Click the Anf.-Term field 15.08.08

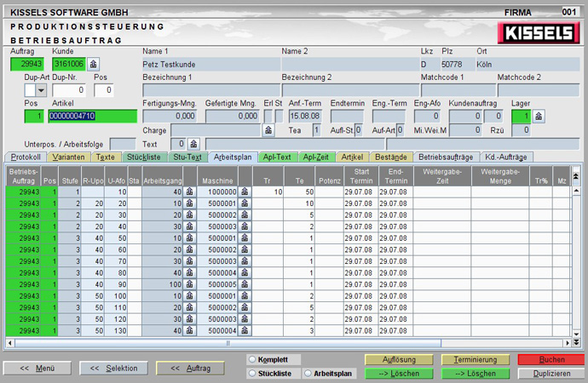[x=305, y=116]
